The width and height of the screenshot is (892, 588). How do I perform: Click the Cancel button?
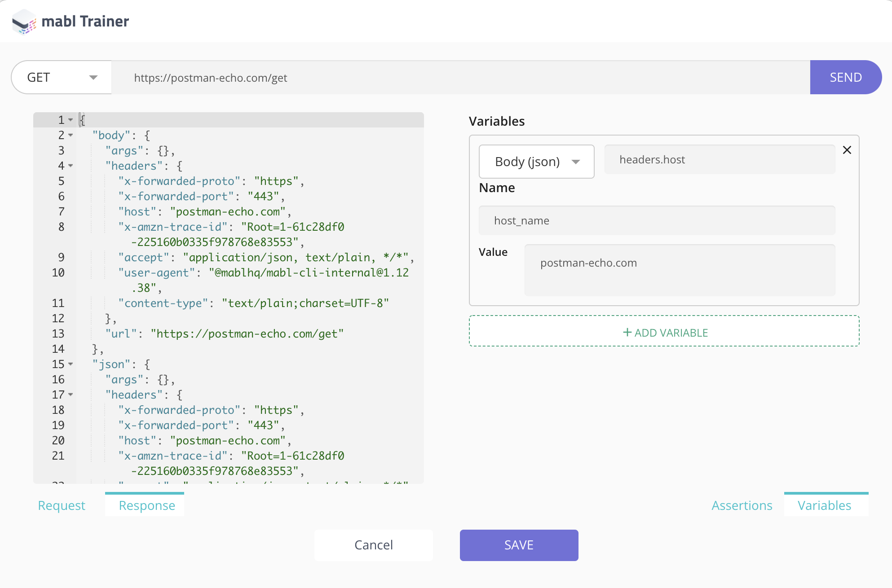coord(374,545)
